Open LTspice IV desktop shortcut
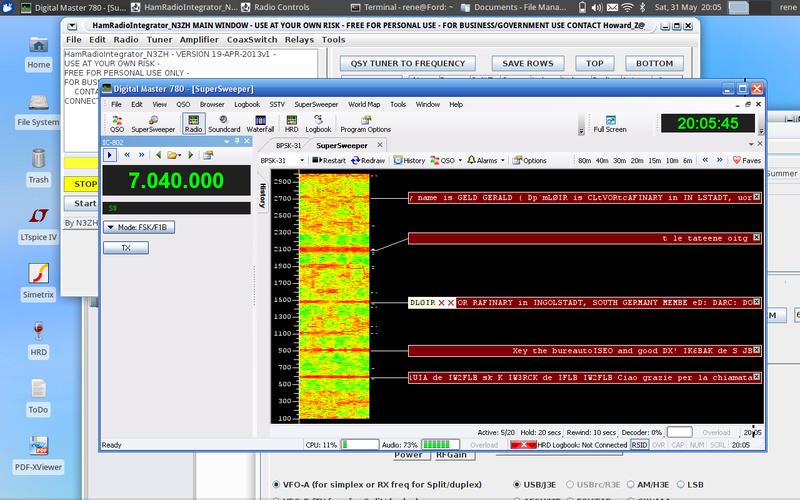 pos(38,223)
